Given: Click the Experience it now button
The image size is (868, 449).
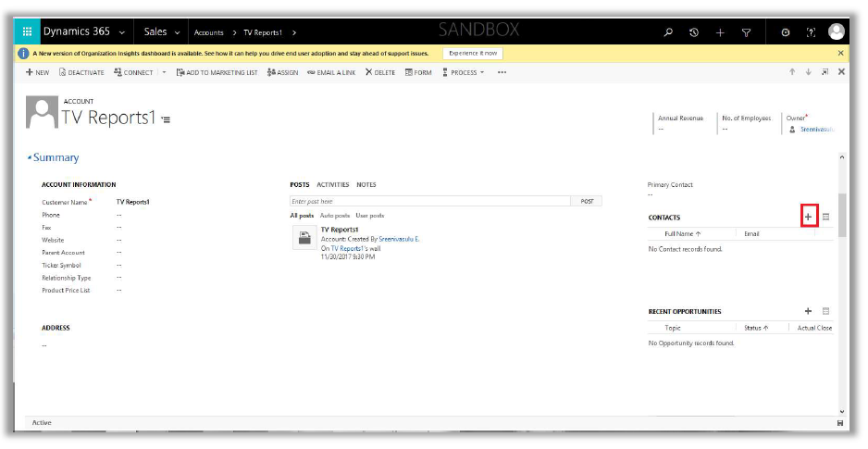Looking at the screenshot, I should [473, 54].
